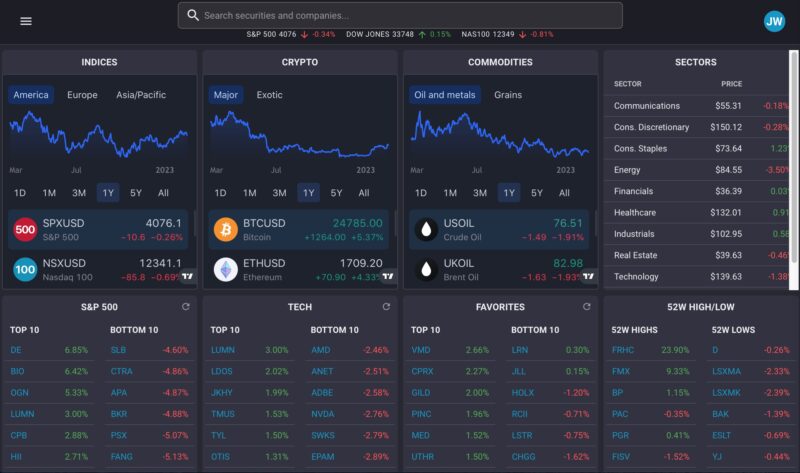Set Commodities chart range to 1M

[450, 193]
